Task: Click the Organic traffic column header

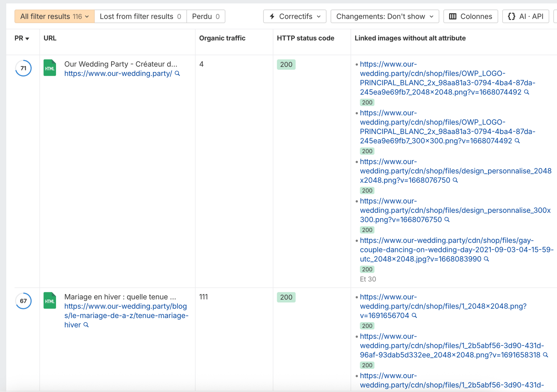Action: click(x=222, y=38)
